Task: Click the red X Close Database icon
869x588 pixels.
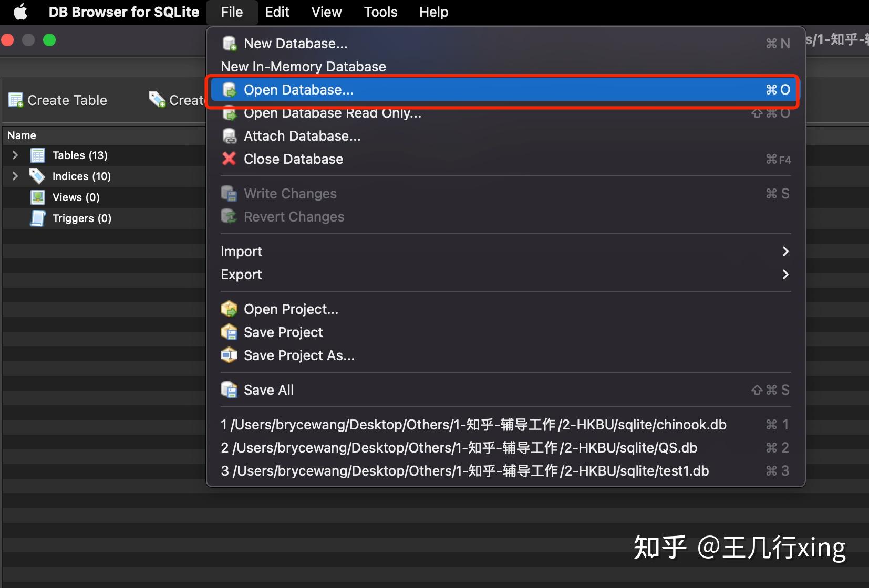Action: coord(229,159)
